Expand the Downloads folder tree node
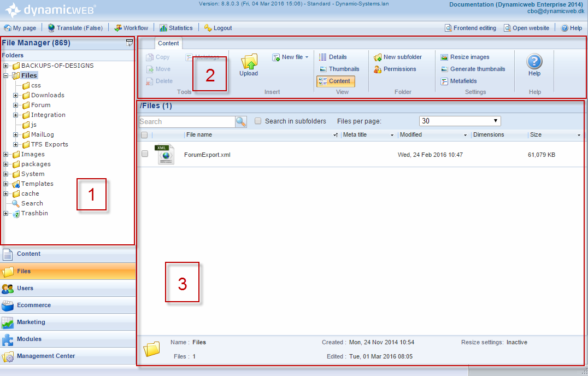Image resolution: width=588 pixels, height=376 pixels. [x=16, y=95]
